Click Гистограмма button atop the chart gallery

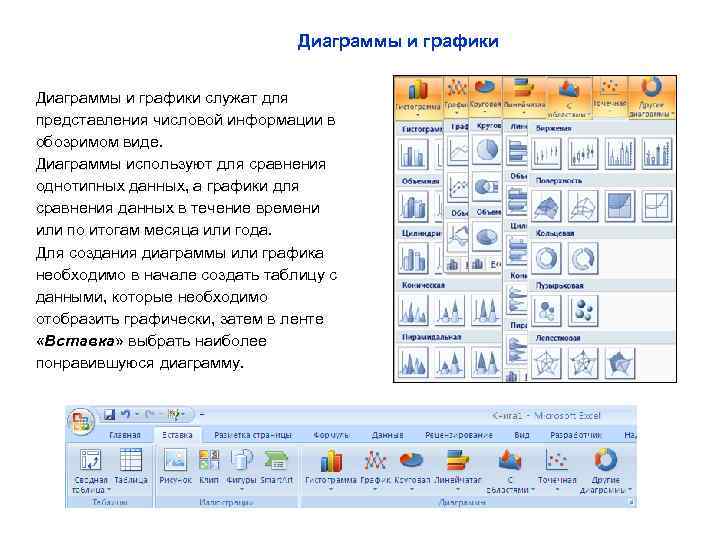[x=418, y=96]
